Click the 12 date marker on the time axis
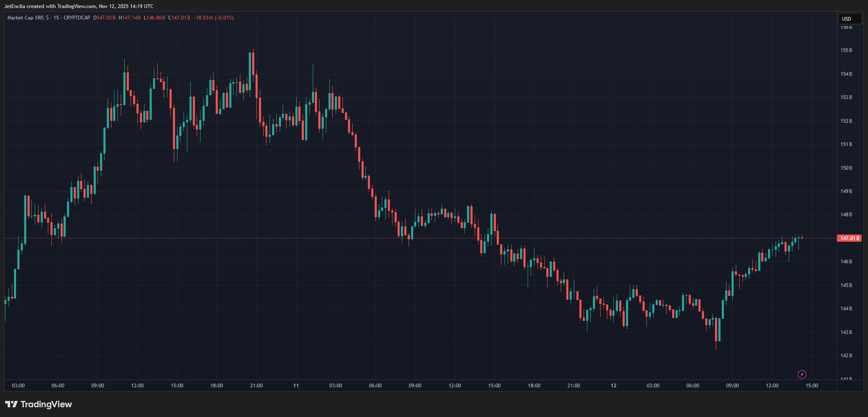The image size is (868, 417). click(x=613, y=386)
